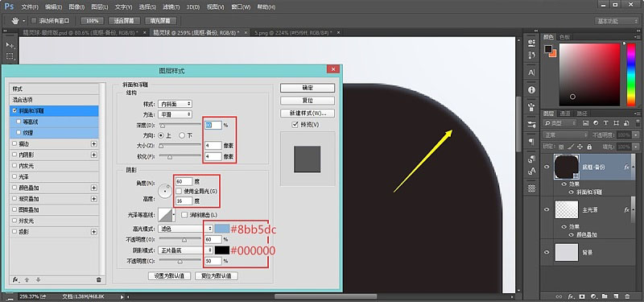Click new adjustment layer icon
This screenshot has height=302, width=644.
[593, 296]
